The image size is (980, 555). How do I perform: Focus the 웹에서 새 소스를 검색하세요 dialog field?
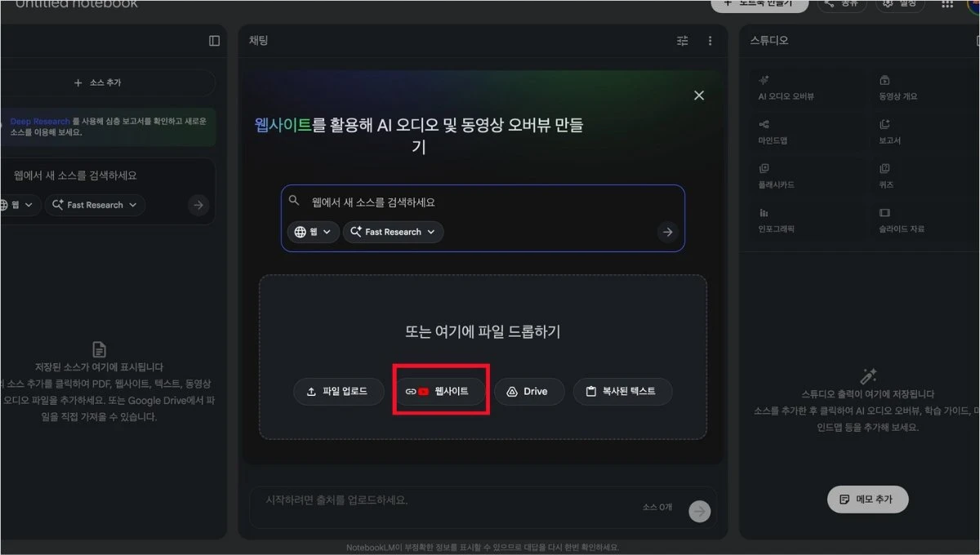tap(482, 202)
